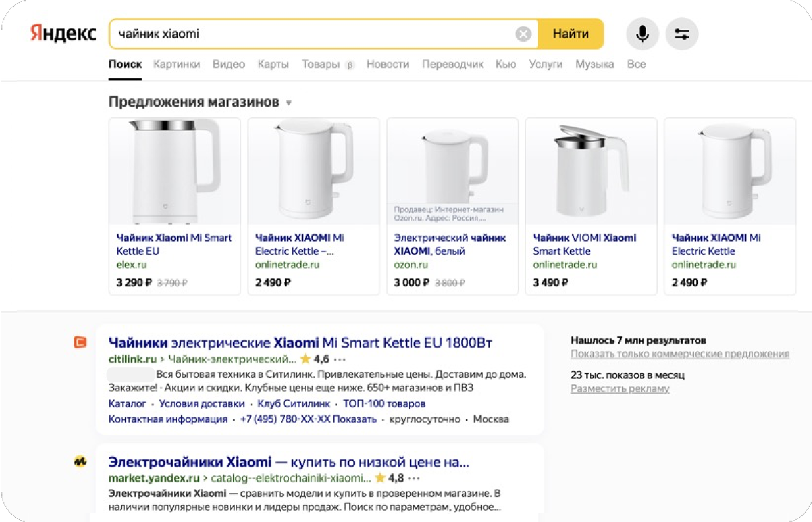The image size is (812, 522).
Task: Click the круглосуточно working hours text
Action: click(x=425, y=419)
